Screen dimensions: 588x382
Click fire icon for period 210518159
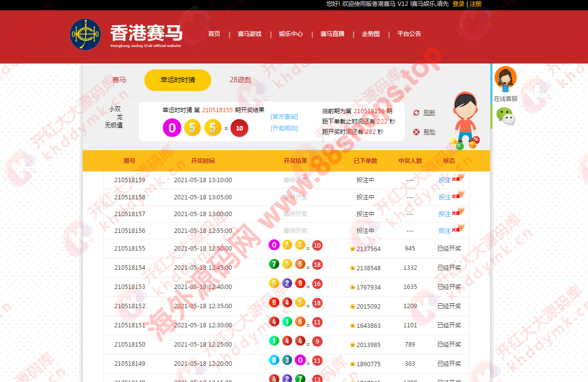[x=460, y=178]
